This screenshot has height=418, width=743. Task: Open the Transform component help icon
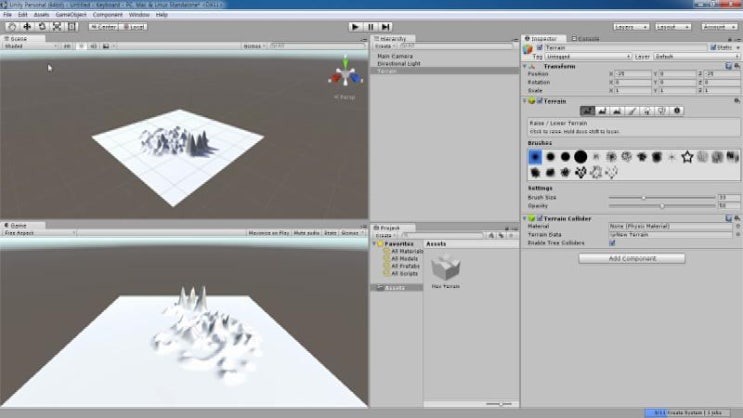pyautogui.click(x=729, y=66)
